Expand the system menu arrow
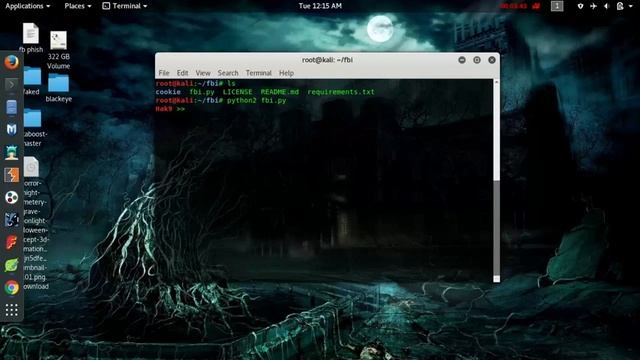640x360 pixels. click(631, 6)
